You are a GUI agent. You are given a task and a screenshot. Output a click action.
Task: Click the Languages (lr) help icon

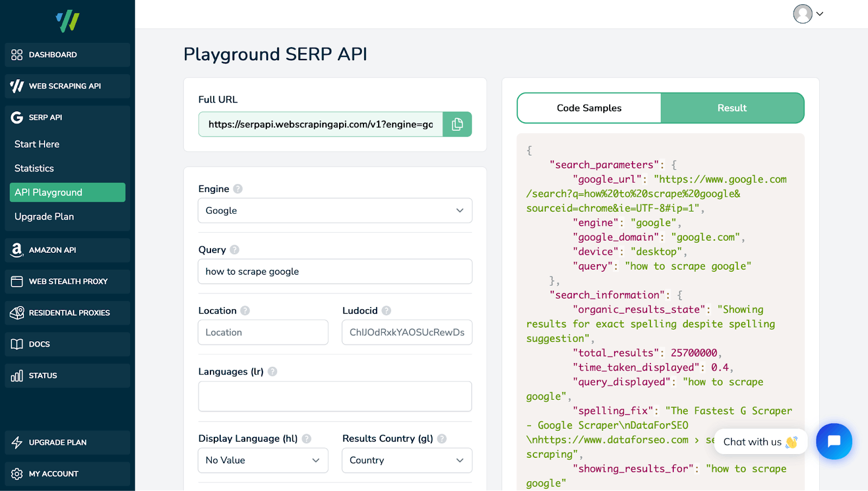(x=272, y=372)
